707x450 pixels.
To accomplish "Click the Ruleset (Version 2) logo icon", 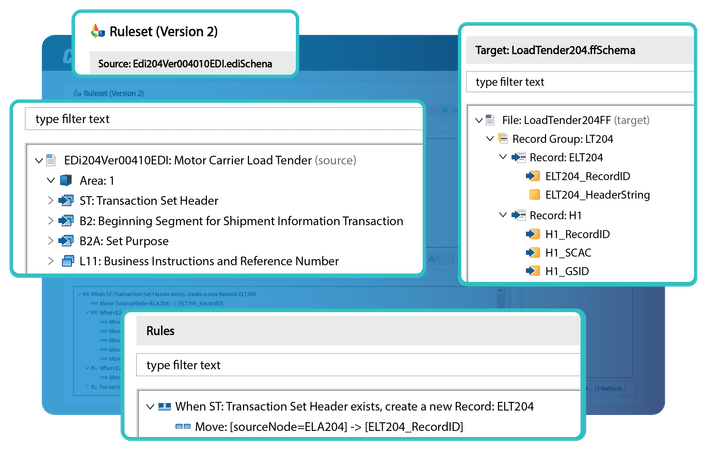I will [97, 31].
